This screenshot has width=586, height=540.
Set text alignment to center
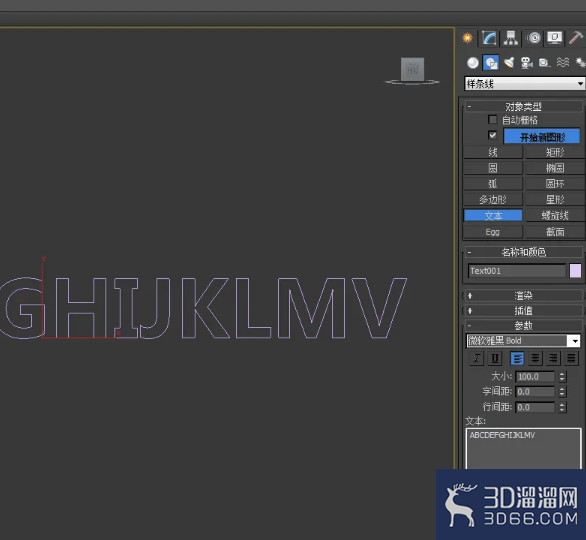pos(535,358)
